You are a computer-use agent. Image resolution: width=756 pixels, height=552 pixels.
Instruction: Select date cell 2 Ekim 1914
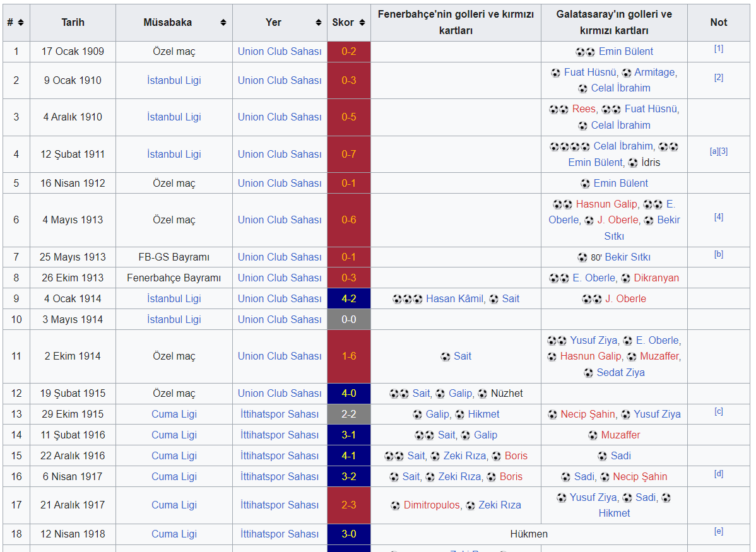pos(73,357)
